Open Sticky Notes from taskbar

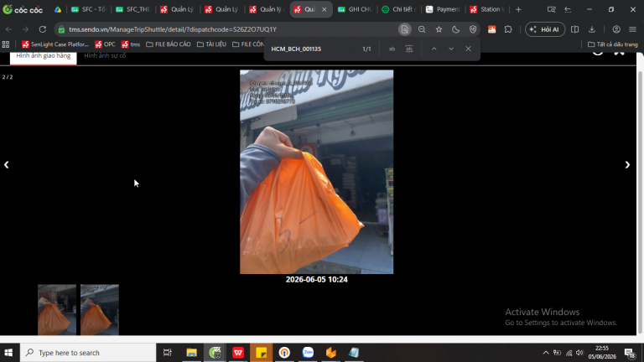tap(262, 353)
